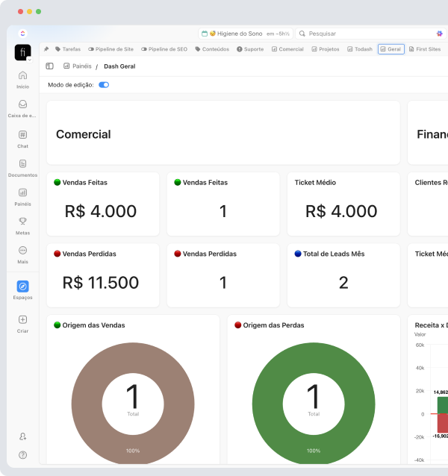448x476 pixels.
Task: Open the Chat icon in sidebar
Action: 22,135
